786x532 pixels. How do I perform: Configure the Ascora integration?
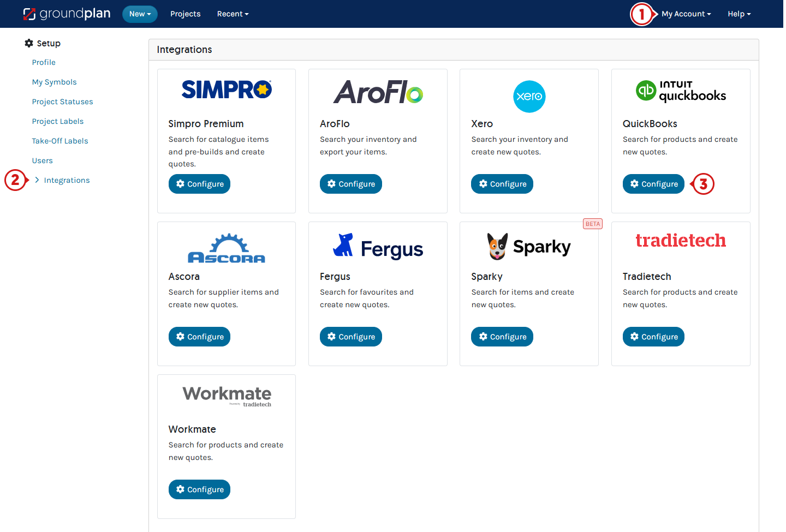[x=199, y=337]
